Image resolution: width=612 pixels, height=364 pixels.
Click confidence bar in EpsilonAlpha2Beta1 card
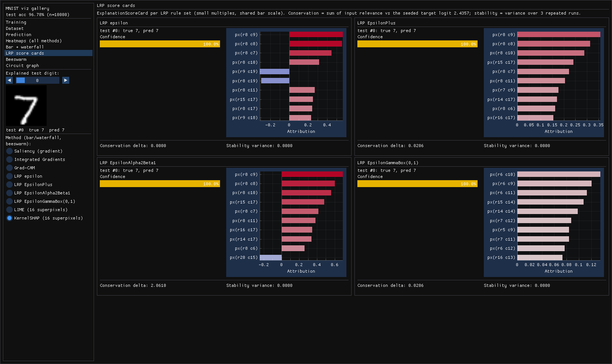click(160, 184)
